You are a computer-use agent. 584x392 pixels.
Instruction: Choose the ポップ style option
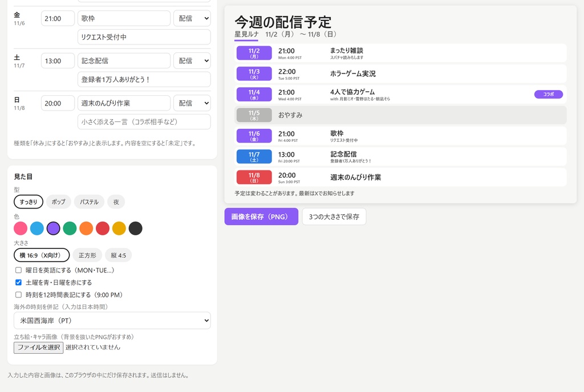pos(59,202)
